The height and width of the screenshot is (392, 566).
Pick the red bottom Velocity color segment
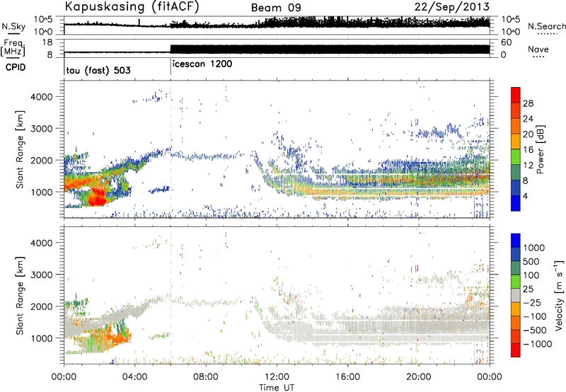[516, 350]
